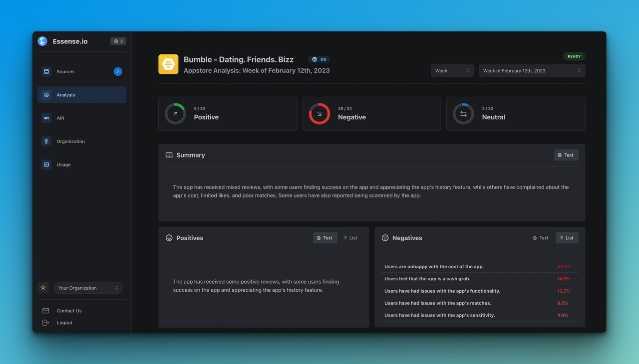639x364 pixels.
Task: Go to the Analysis menu item
Action: click(82, 95)
